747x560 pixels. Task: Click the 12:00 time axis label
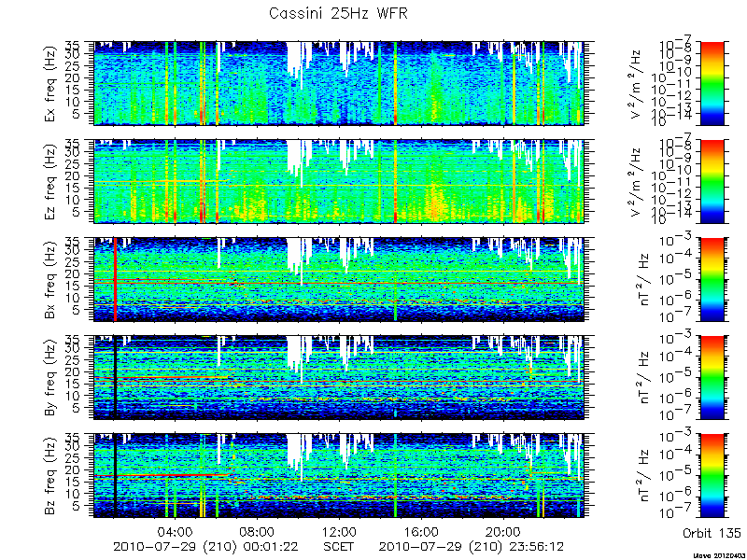(339, 532)
